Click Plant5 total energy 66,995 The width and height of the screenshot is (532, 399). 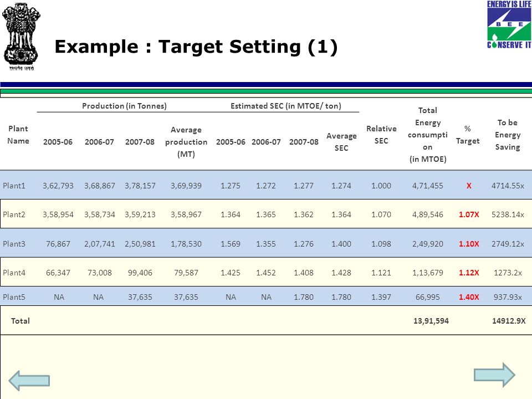point(427,297)
